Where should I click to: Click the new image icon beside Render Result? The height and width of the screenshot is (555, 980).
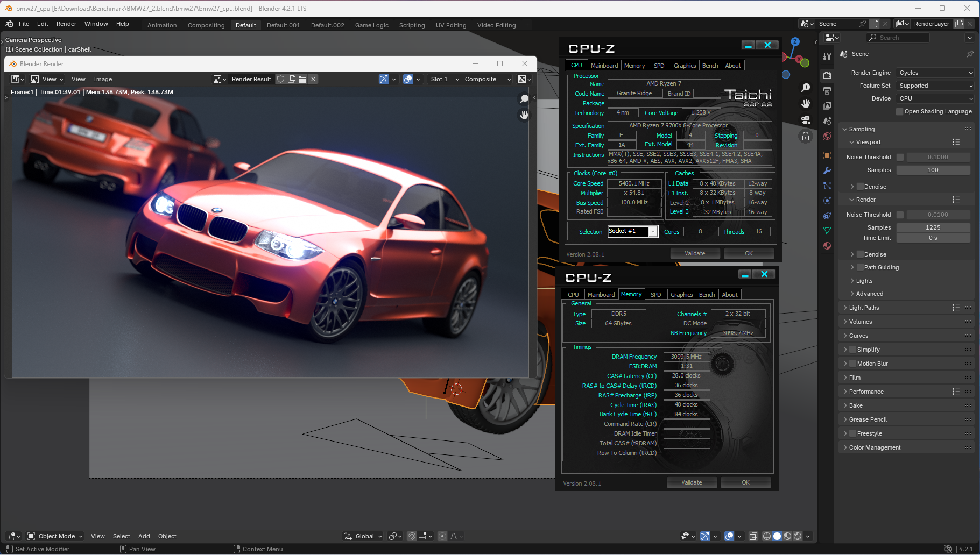(292, 79)
